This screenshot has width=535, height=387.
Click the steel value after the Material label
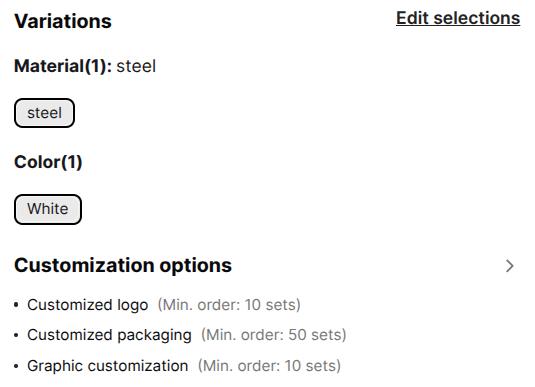[136, 66]
